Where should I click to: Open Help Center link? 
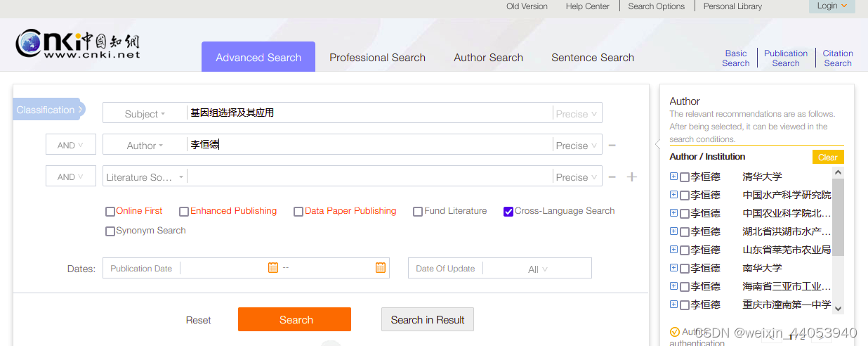pyautogui.click(x=588, y=6)
